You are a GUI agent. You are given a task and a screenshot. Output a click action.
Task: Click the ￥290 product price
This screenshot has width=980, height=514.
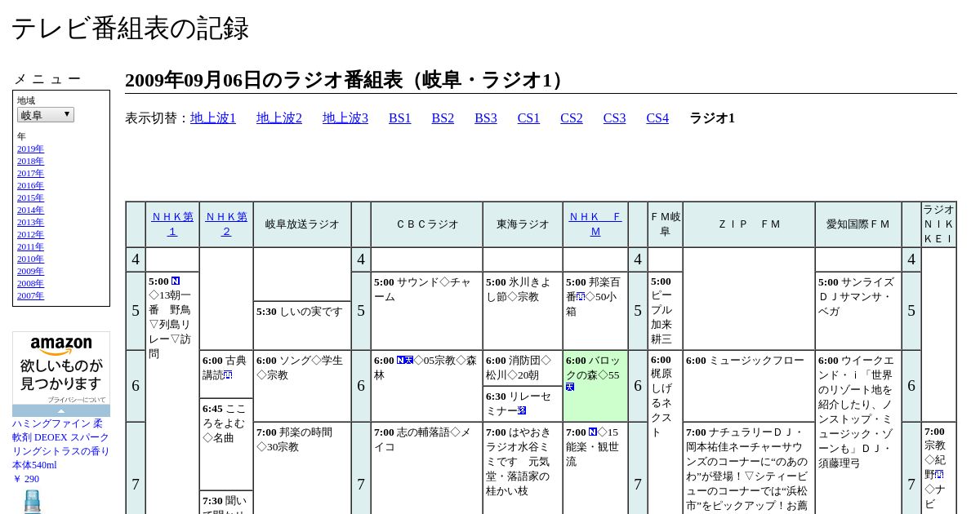(25, 479)
